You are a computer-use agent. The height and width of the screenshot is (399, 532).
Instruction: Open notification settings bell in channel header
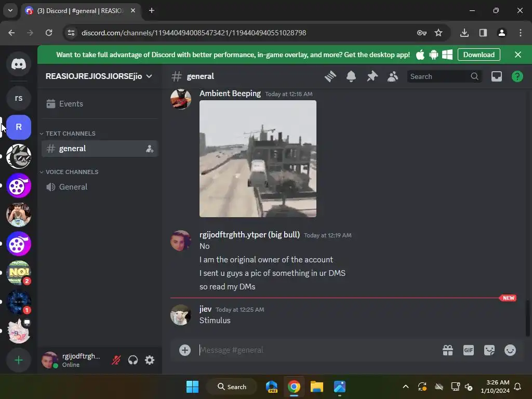(x=351, y=76)
